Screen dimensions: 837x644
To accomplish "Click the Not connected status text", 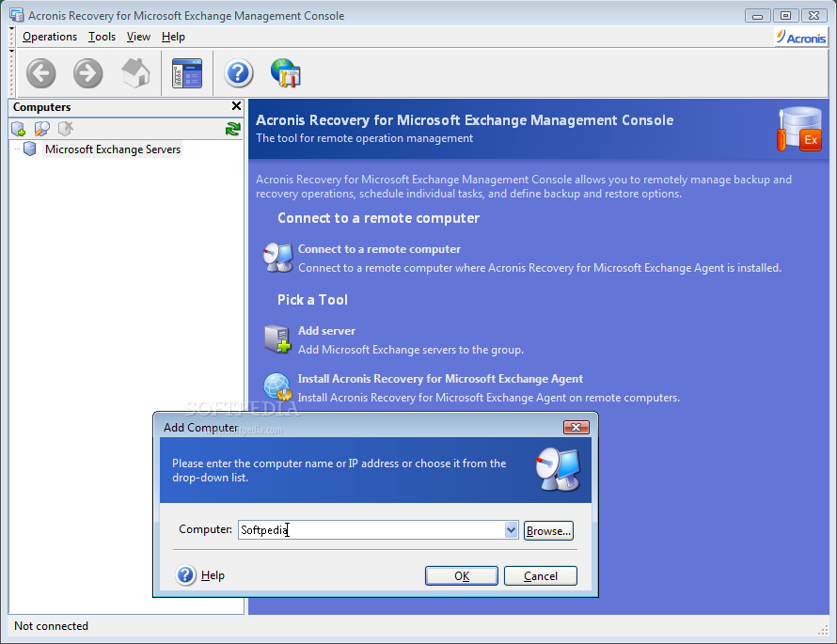I will pyautogui.click(x=51, y=626).
